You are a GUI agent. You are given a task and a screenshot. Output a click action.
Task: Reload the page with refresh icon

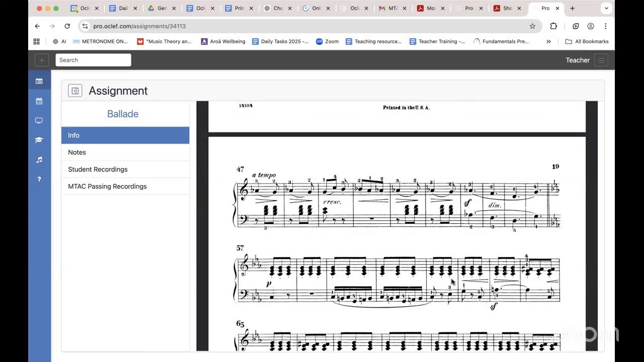(67, 26)
